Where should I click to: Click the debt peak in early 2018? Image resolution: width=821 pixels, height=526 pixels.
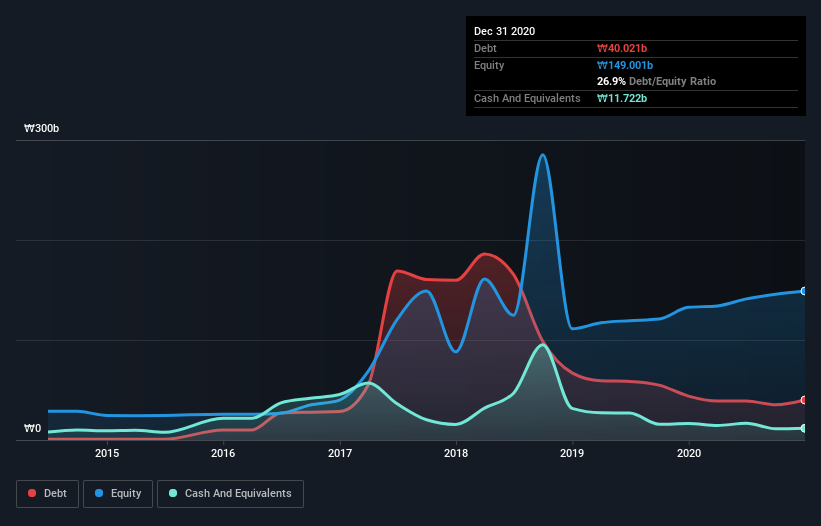(484, 254)
